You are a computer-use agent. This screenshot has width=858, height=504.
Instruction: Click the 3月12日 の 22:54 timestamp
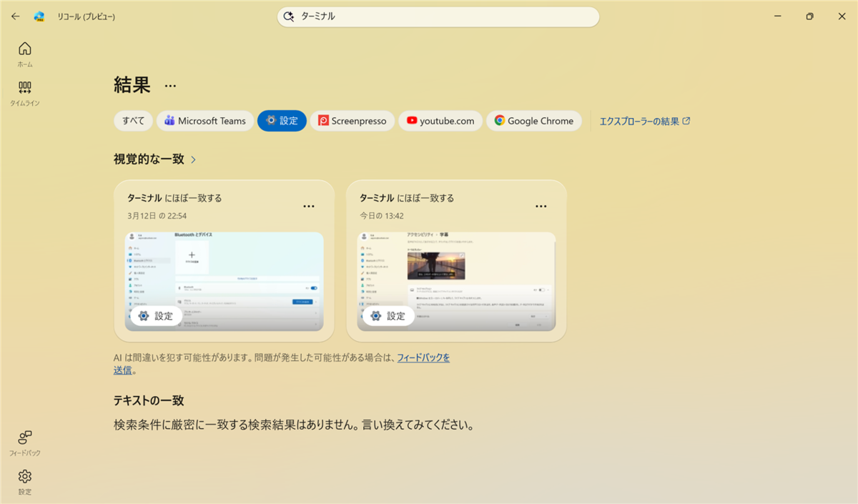157,215
